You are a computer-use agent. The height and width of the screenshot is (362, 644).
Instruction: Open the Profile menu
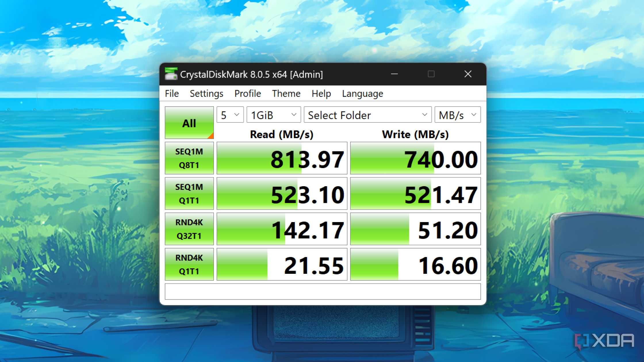248,94
